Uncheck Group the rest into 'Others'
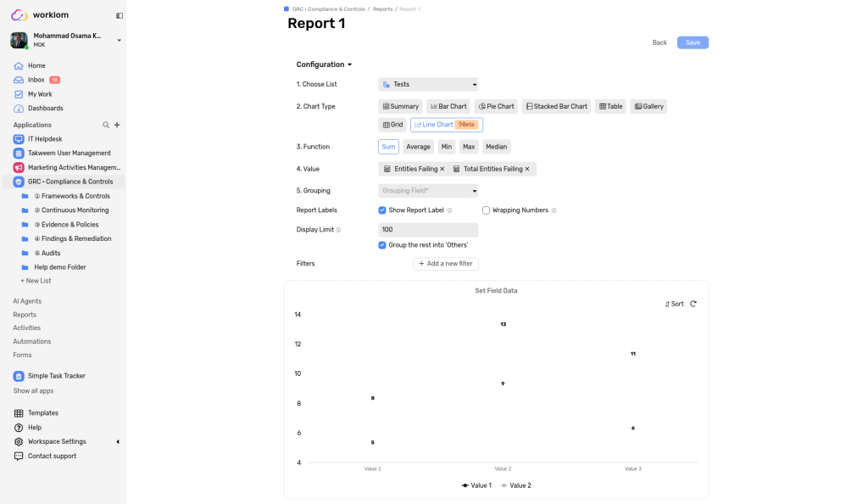This screenshot has width=868, height=504. pos(382,245)
